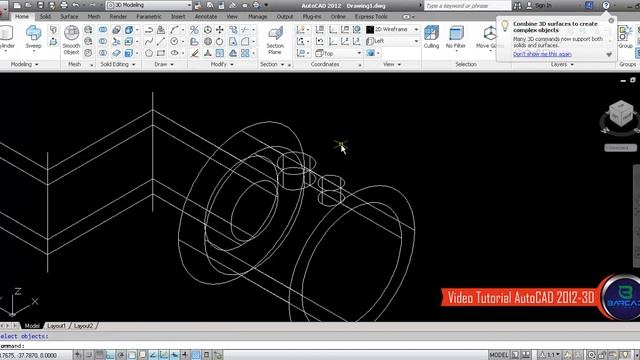Select the Polyline draw tool

pos(149,30)
